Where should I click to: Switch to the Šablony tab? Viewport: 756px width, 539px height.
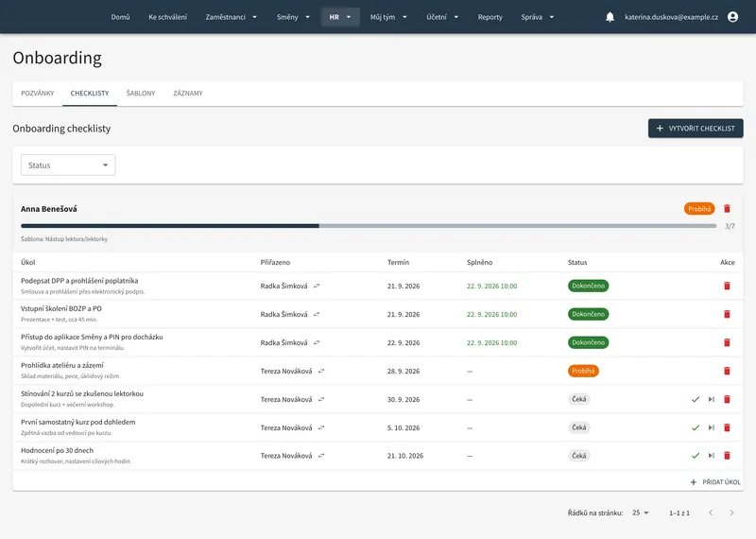coord(141,93)
